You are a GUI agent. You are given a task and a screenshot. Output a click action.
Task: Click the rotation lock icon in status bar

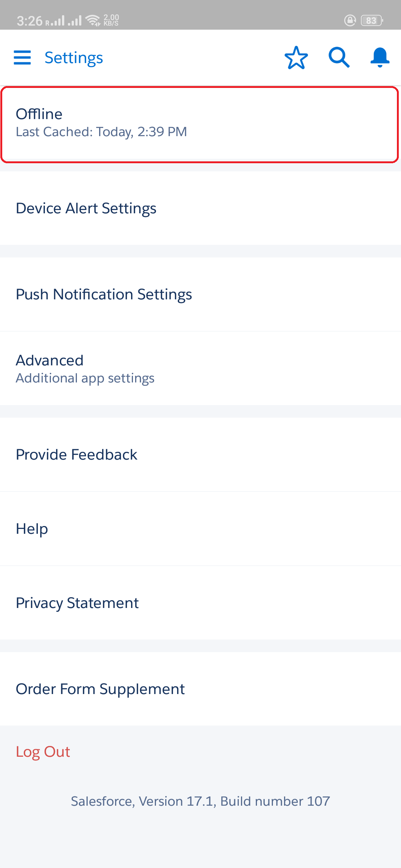[349, 21]
